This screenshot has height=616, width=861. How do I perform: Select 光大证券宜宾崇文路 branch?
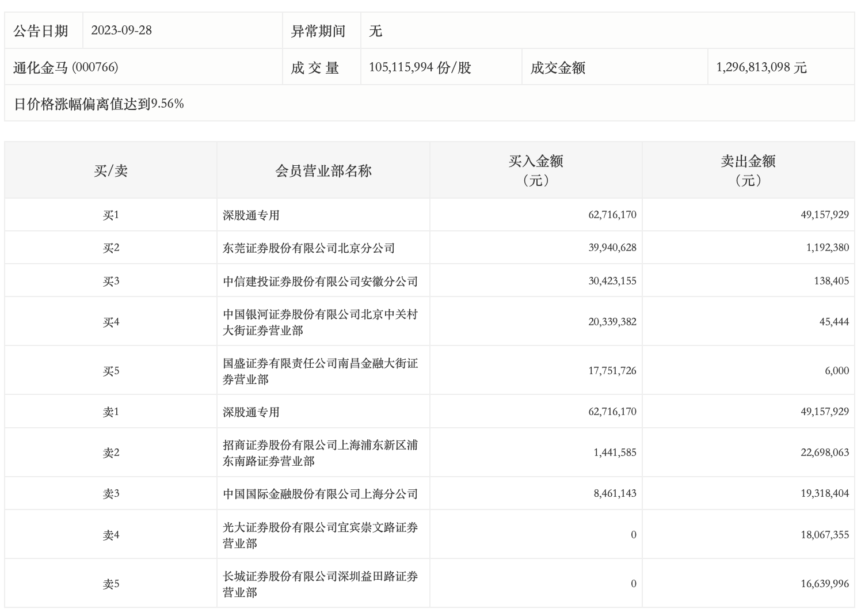point(320,535)
